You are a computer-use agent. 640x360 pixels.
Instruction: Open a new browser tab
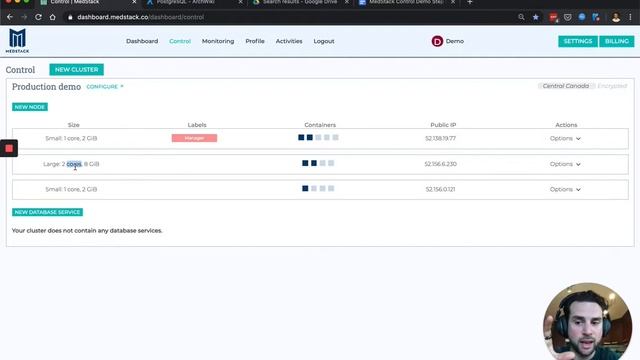470,2
